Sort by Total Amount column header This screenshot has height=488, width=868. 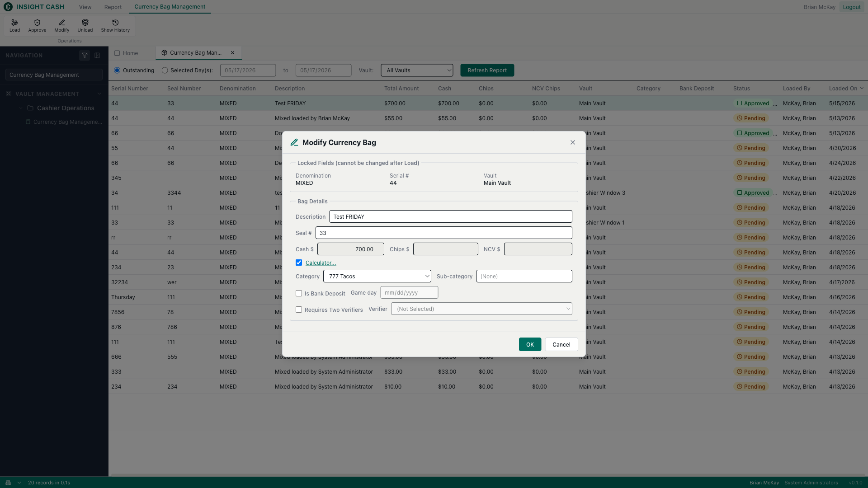(401, 89)
